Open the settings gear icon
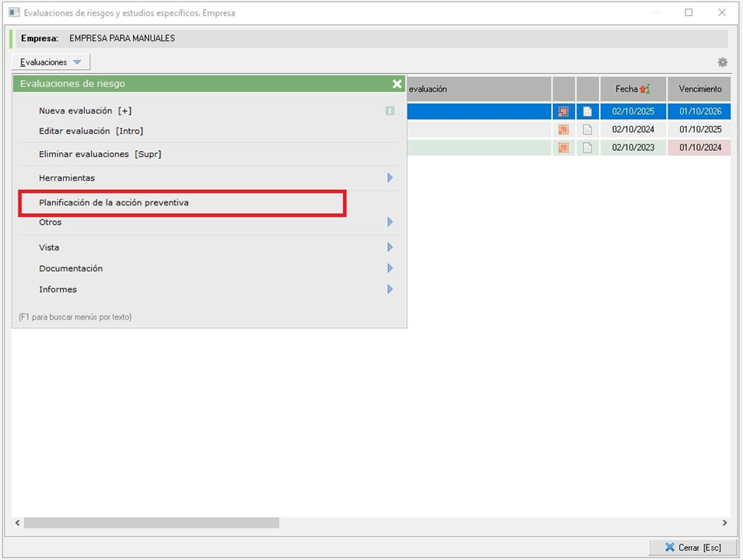Image resolution: width=743 pixels, height=560 pixels. pos(723,62)
